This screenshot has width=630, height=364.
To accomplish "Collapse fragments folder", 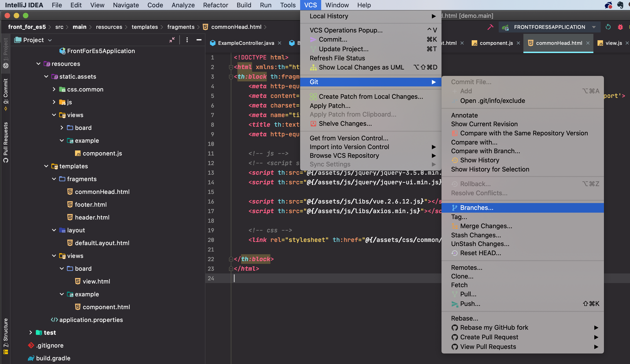I will point(54,179).
